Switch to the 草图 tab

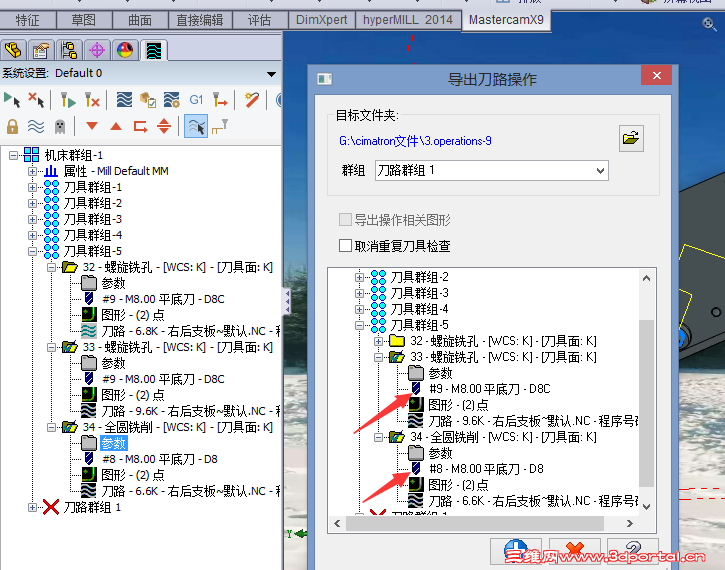(x=84, y=20)
